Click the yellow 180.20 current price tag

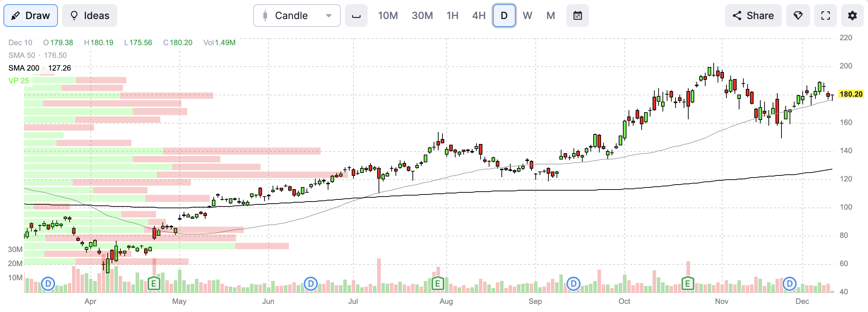coord(851,94)
